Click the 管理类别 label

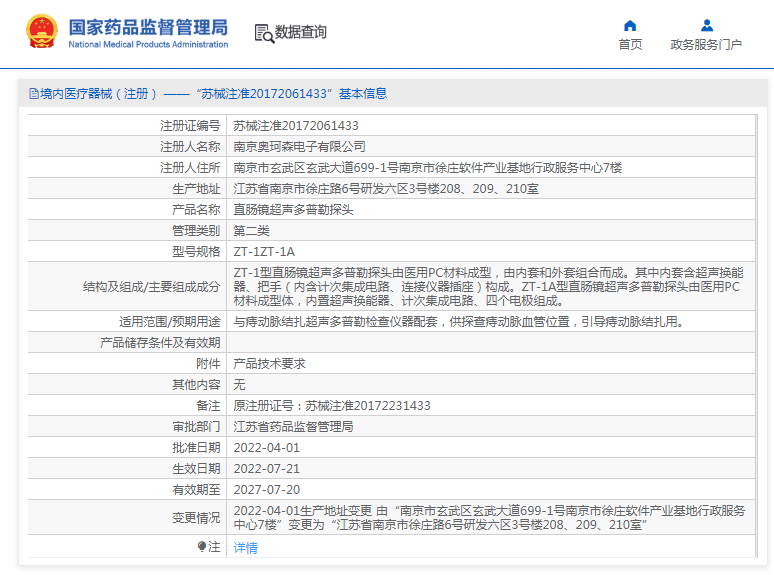(x=196, y=230)
